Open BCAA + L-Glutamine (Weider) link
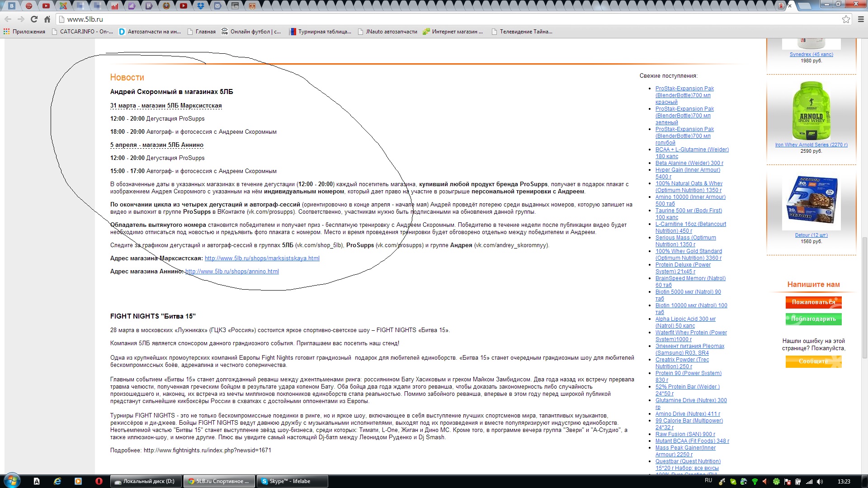The width and height of the screenshot is (868, 488). (692, 153)
